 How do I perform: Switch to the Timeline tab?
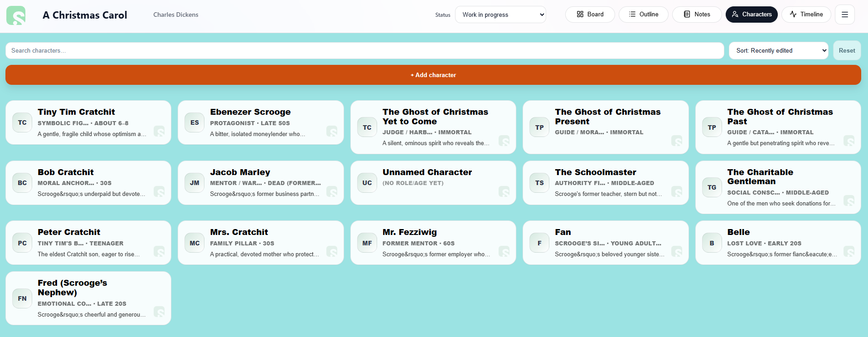pyautogui.click(x=806, y=15)
